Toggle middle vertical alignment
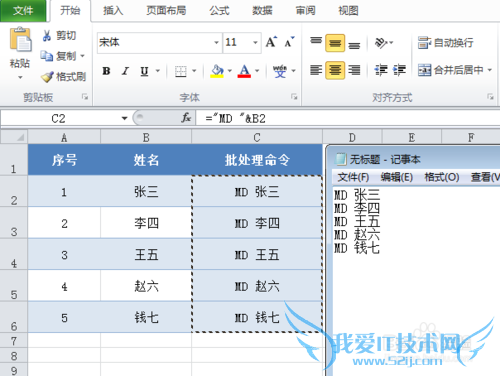This screenshot has width=500, height=376. pos(335,43)
